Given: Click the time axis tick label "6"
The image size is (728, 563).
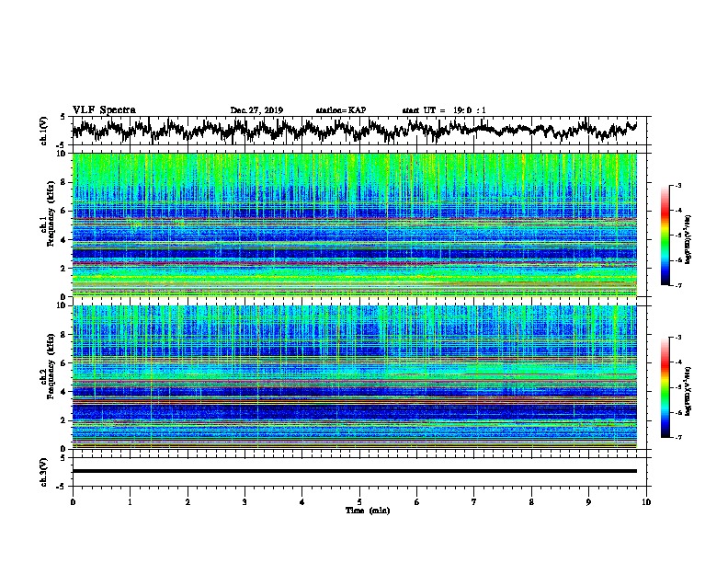Looking at the screenshot, I should [417, 502].
